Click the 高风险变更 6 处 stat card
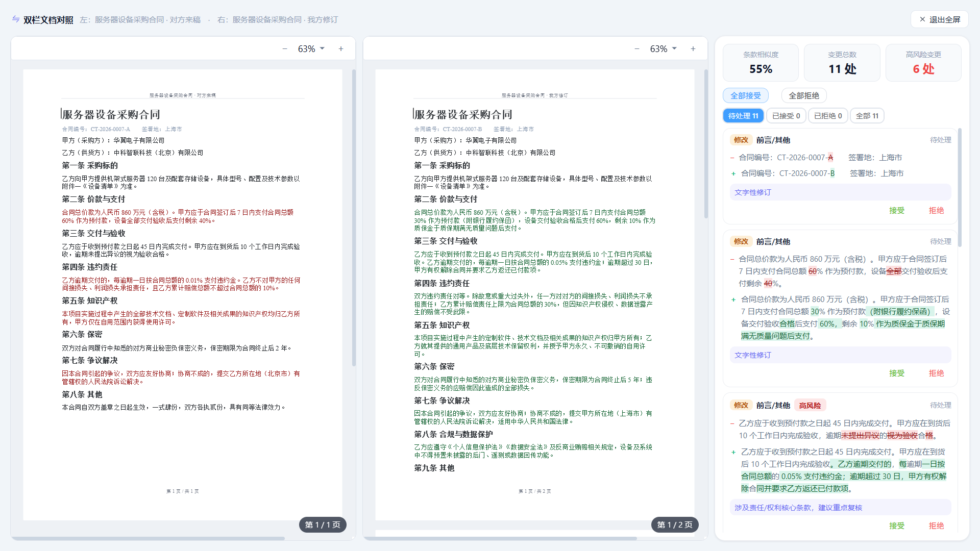The image size is (980, 551). [x=923, y=63]
